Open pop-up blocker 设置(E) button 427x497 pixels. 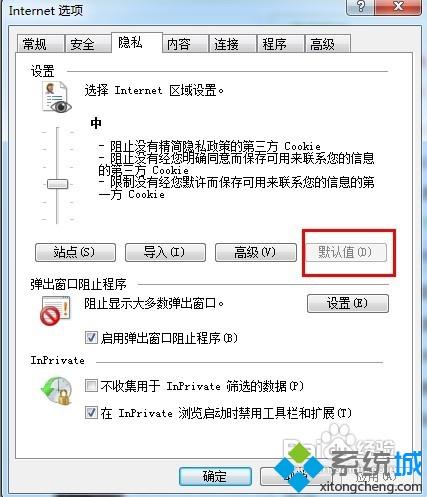click(x=348, y=303)
